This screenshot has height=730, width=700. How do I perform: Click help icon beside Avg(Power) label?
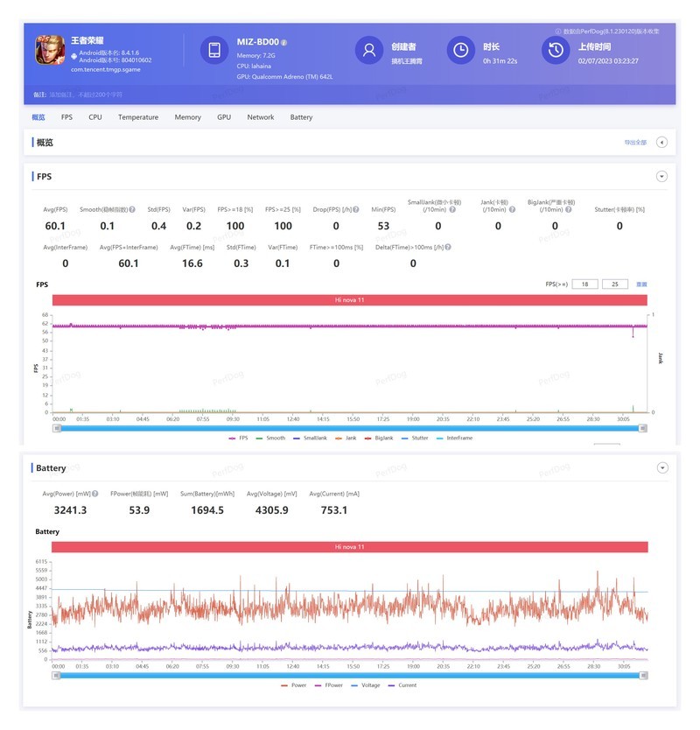(x=95, y=494)
